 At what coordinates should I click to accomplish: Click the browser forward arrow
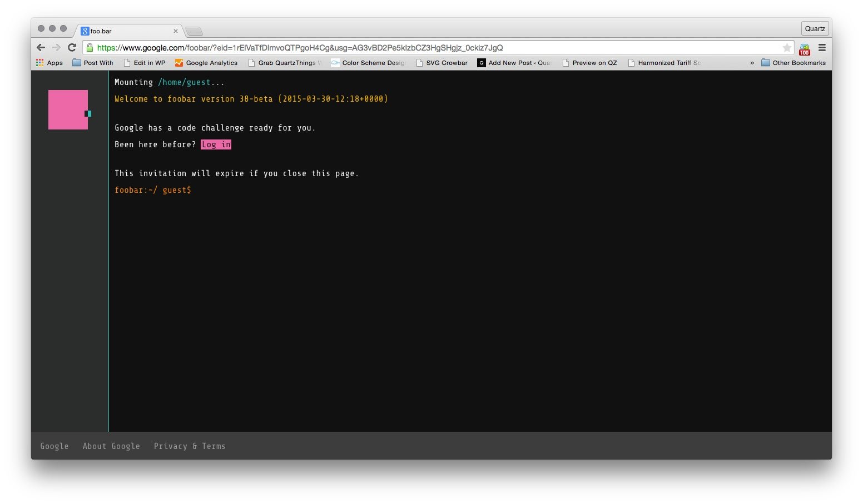pyautogui.click(x=56, y=48)
